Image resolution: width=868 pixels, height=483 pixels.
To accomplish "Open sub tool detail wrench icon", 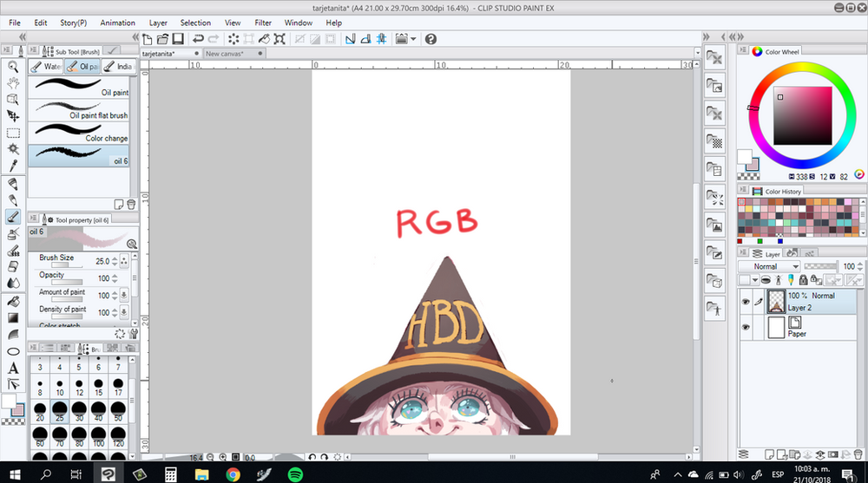I will pyautogui.click(x=133, y=334).
